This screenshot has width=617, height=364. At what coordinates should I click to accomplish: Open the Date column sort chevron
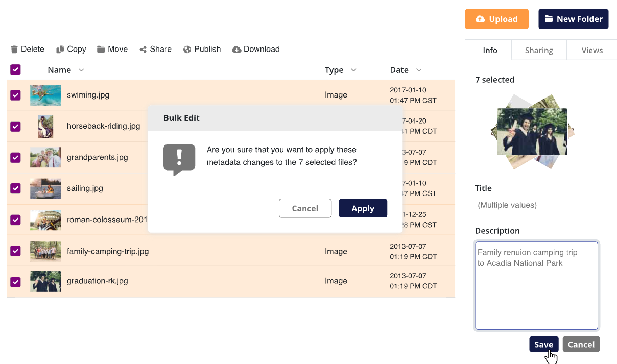(419, 70)
